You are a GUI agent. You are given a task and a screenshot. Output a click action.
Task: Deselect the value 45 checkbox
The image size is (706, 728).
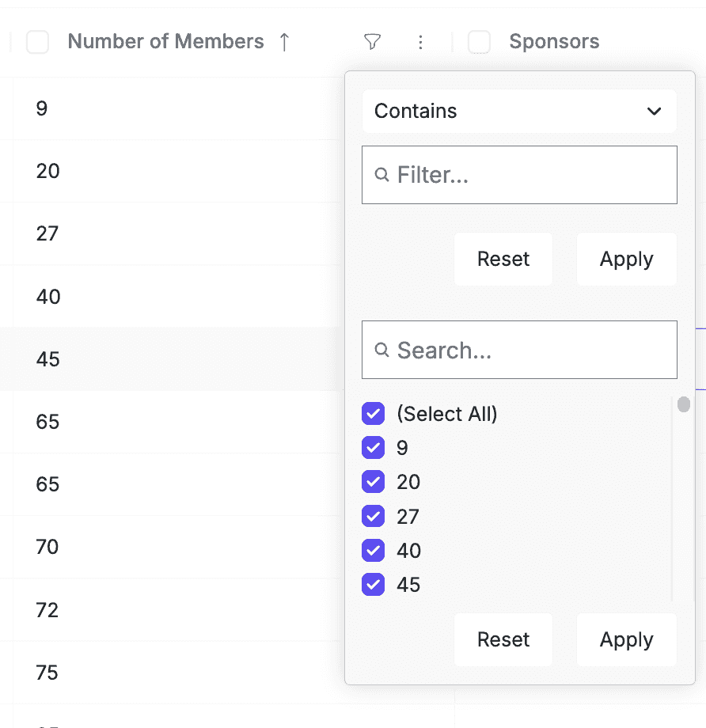tap(373, 585)
